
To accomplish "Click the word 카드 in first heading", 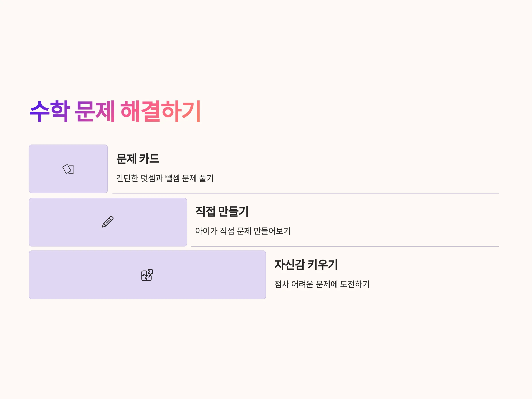I will [x=149, y=159].
